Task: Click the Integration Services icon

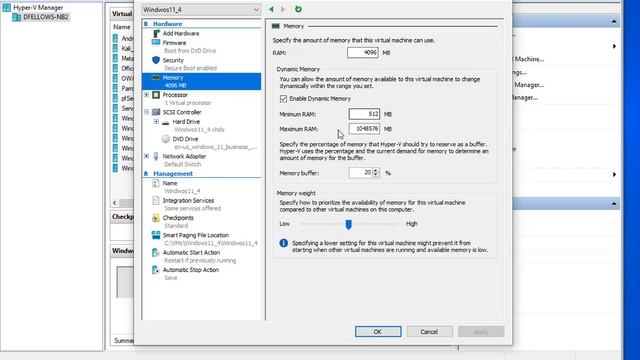Action: click(x=156, y=200)
